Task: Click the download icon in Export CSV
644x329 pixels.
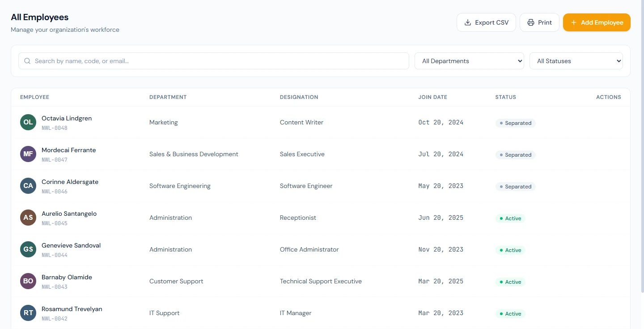Action: [x=468, y=22]
